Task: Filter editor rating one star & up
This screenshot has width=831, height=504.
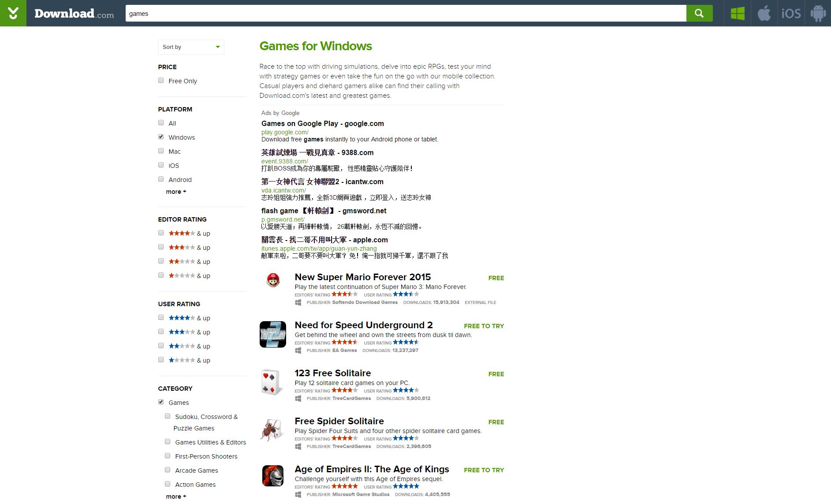Action: coord(161,275)
